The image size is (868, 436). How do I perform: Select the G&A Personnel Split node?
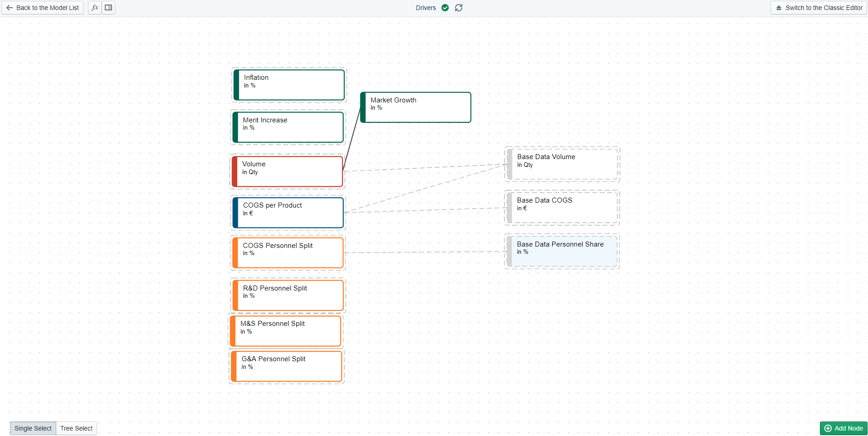(x=287, y=366)
